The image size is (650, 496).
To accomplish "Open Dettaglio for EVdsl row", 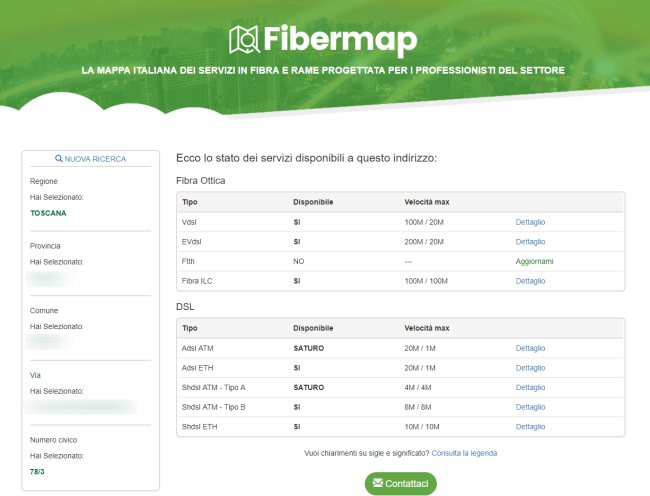I will 530,242.
